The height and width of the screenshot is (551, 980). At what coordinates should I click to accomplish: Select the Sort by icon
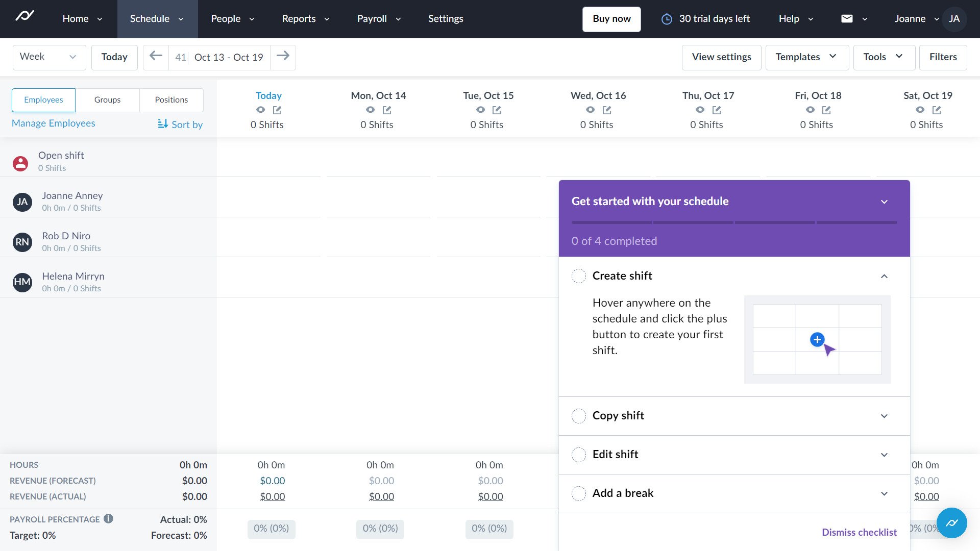(163, 124)
